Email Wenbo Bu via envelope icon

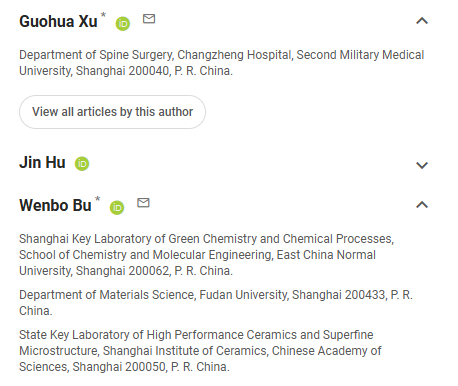point(143,203)
